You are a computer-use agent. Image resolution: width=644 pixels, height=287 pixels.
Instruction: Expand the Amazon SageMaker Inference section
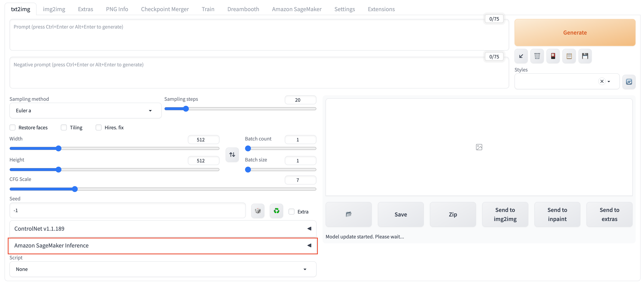pos(162,246)
